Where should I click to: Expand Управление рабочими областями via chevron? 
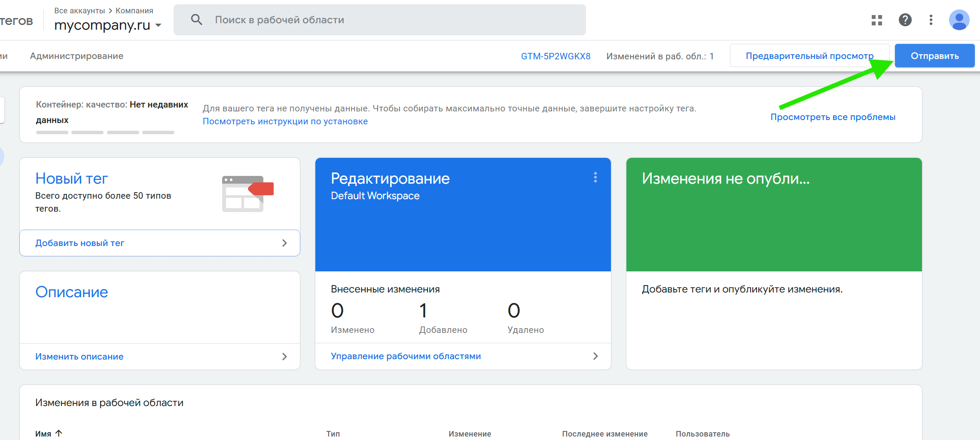pyautogui.click(x=595, y=356)
